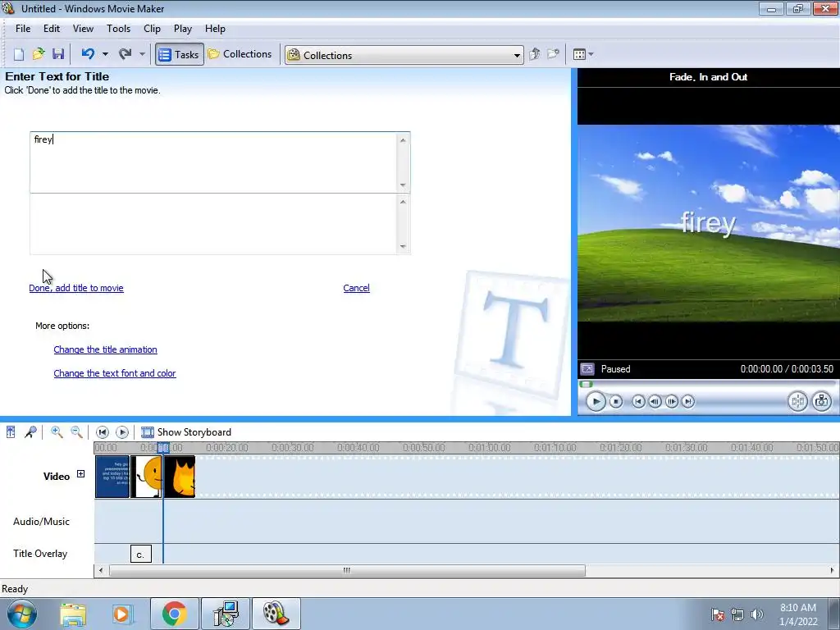
Task: Click down arrow of first text box scrollbar
Action: point(403,185)
